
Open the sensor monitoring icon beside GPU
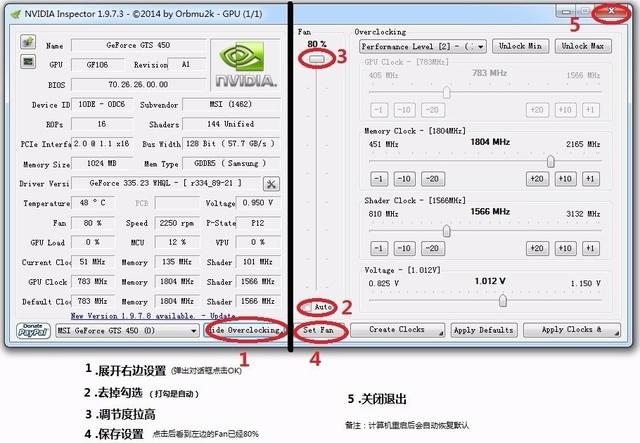[28, 62]
